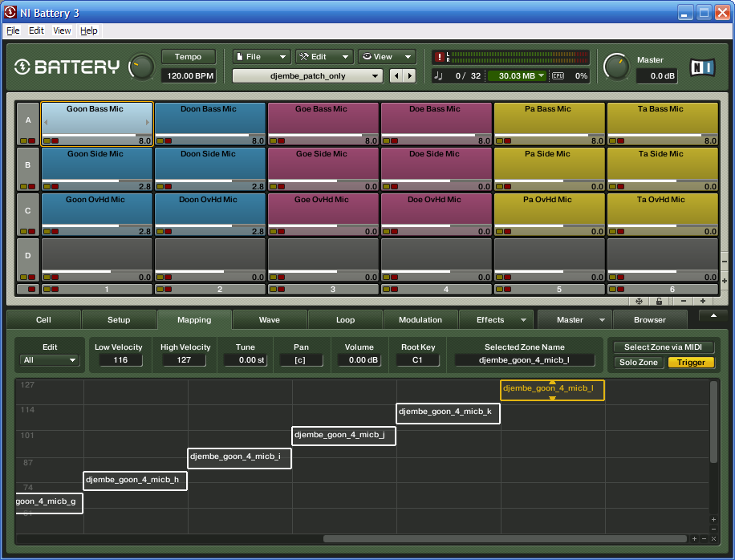Open the View dropdown in Battery header
Image resolution: width=735 pixels, height=560 pixels.
pos(387,57)
